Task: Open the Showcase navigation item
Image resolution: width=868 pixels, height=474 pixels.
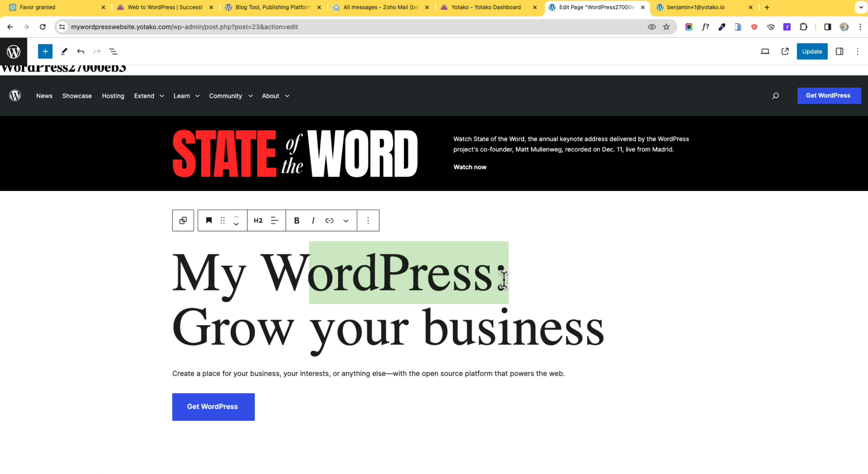Action: point(77,96)
